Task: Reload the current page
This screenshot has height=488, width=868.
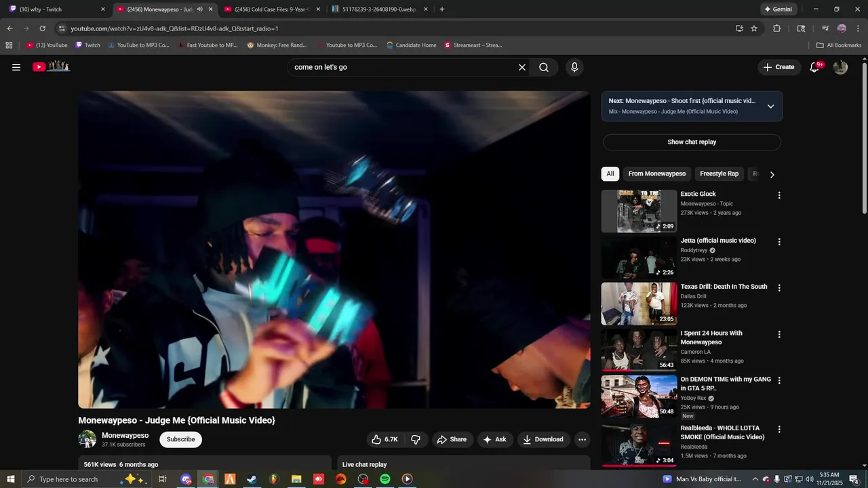Action: coord(42,28)
